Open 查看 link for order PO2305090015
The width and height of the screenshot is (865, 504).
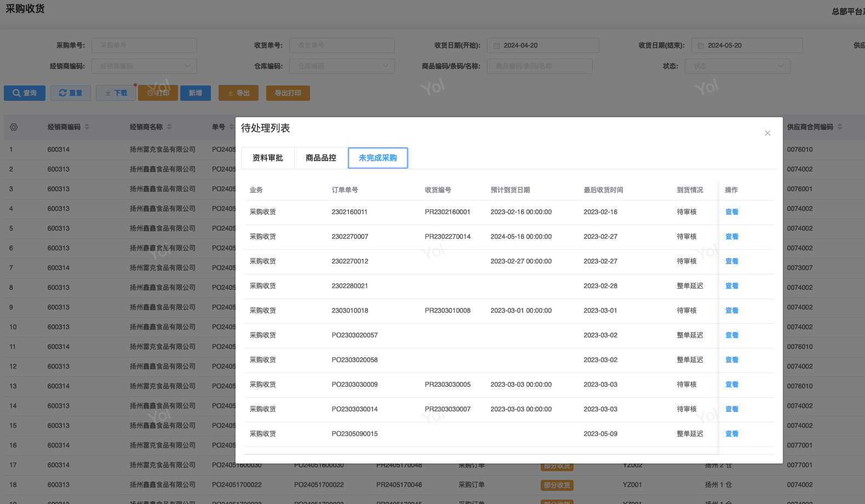point(731,434)
